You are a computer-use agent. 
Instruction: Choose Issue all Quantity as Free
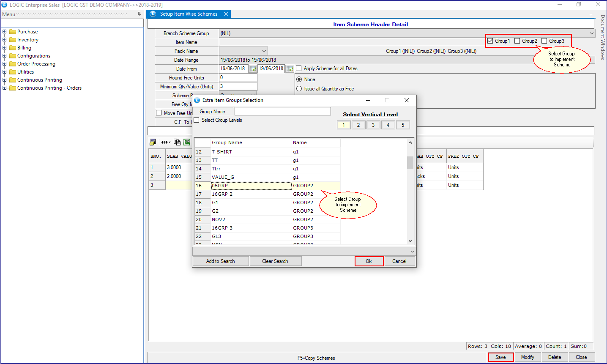299,89
